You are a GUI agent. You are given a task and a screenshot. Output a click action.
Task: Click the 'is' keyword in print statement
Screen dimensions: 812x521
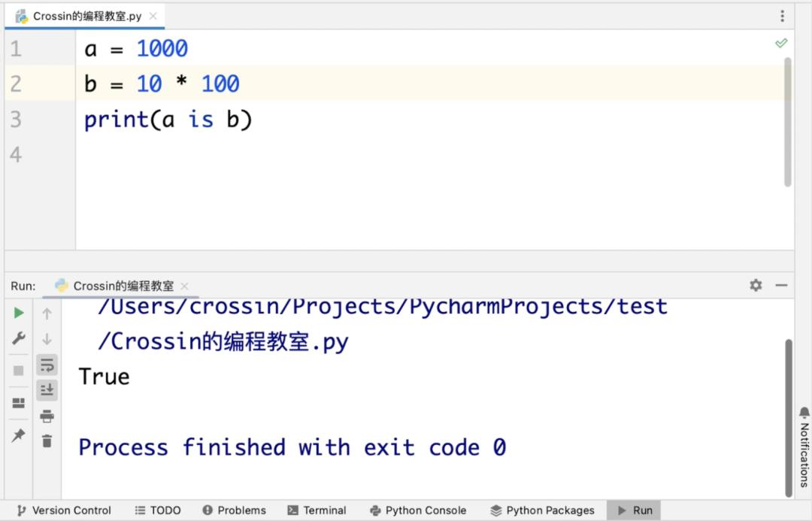201,120
